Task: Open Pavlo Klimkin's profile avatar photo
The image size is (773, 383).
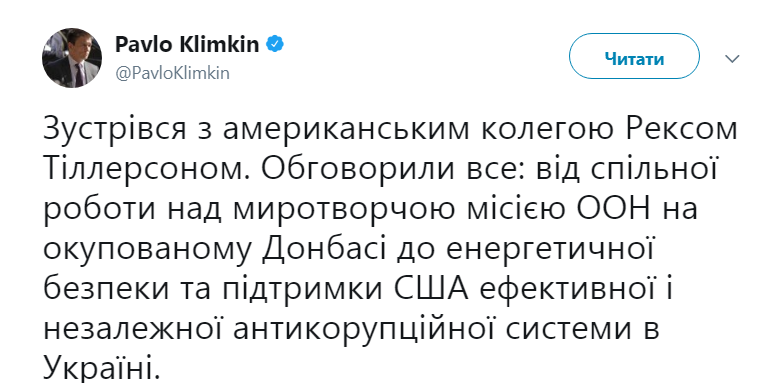Action: coord(72,58)
